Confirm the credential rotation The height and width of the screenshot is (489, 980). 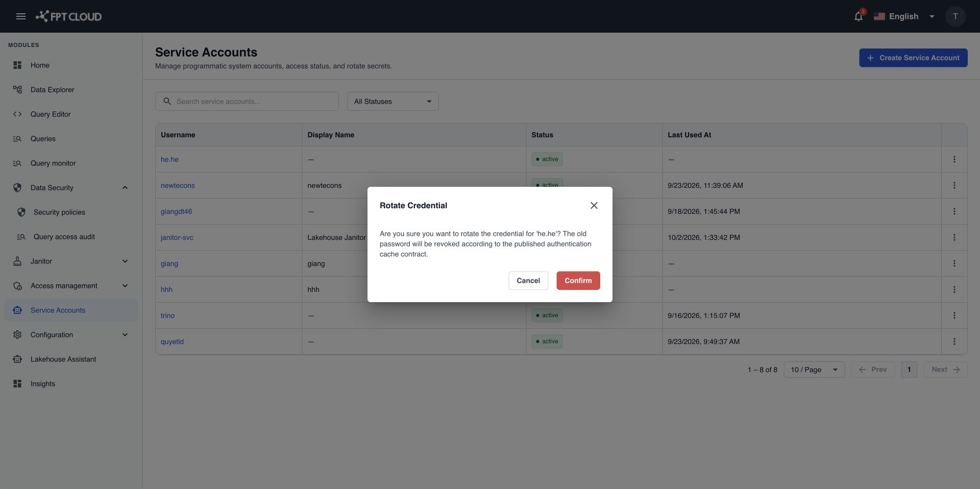point(578,281)
